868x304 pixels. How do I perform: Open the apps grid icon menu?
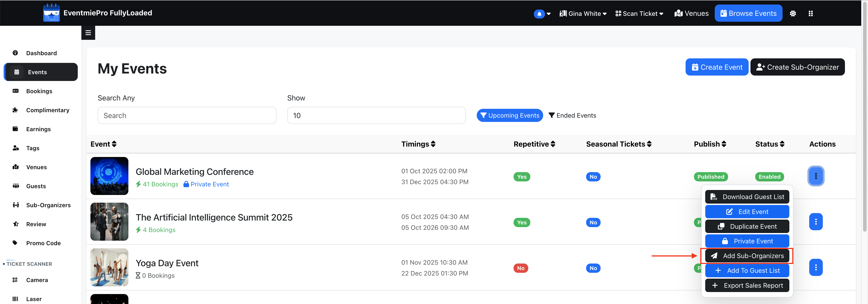[811, 14]
